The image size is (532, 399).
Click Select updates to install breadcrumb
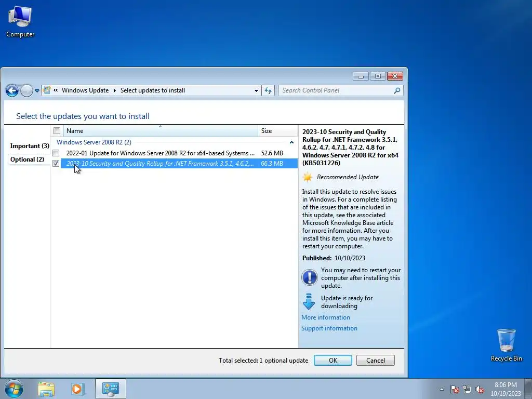tap(153, 90)
